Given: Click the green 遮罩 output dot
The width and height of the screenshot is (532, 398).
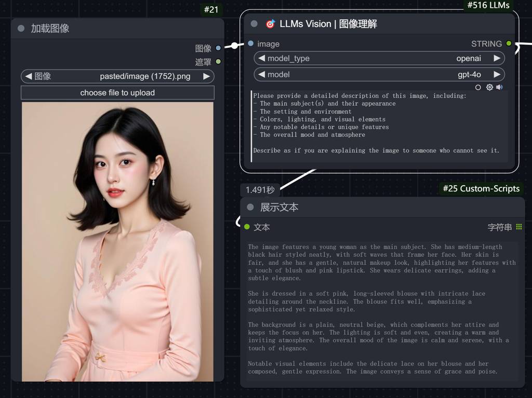Looking at the screenshot, I should click(218, 61).
